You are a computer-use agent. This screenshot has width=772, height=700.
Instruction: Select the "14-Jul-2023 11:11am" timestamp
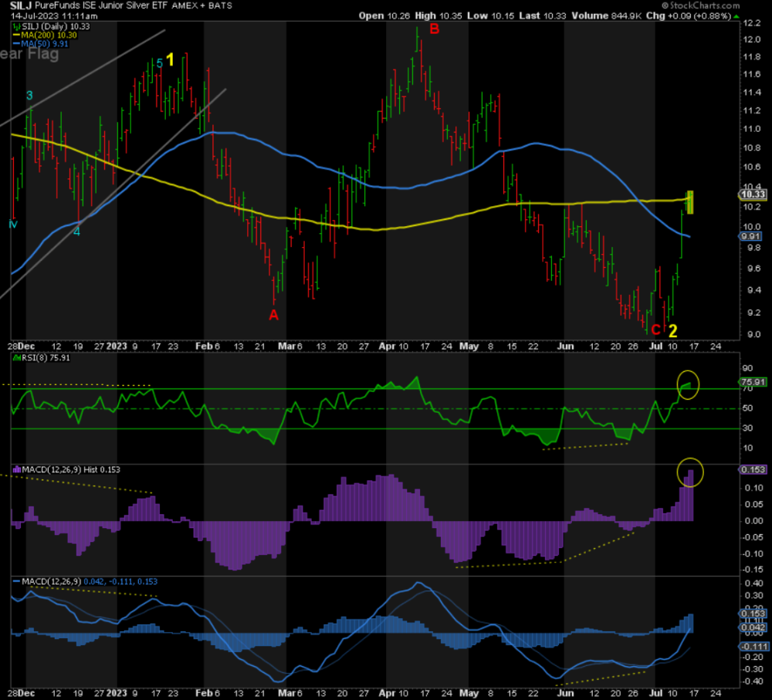tap(54, 15)
